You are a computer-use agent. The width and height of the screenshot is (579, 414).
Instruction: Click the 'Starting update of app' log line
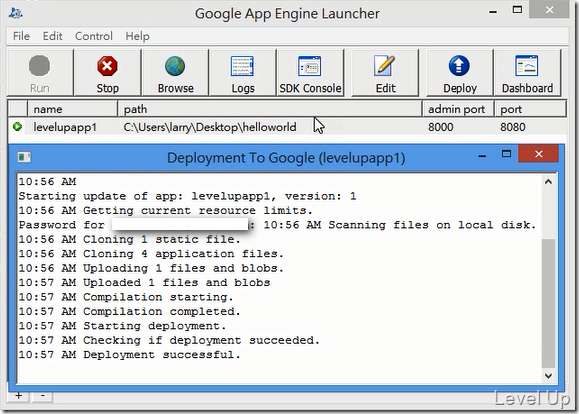188,196
